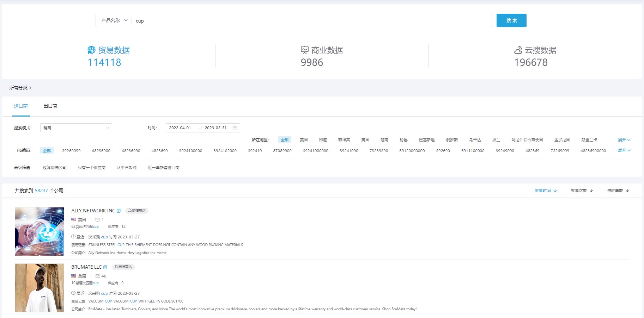Filter by HS code 87089900
The height and width of the screenshot is (318, 644).
click(x=282, y=151)
